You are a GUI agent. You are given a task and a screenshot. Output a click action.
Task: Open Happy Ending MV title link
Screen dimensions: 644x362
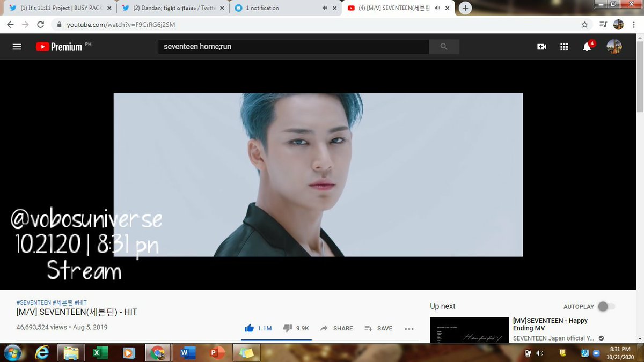(x=550, y=324)
